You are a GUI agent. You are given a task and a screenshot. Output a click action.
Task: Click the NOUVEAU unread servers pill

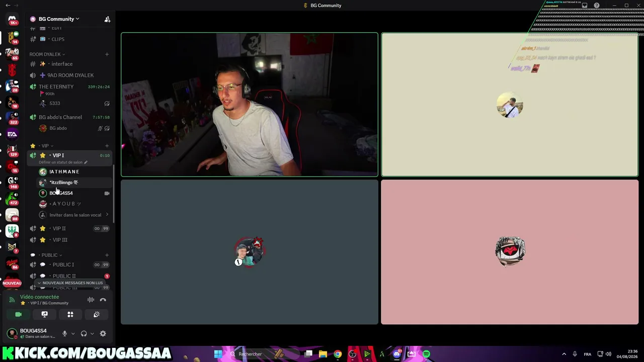click(x=12, y=283)
